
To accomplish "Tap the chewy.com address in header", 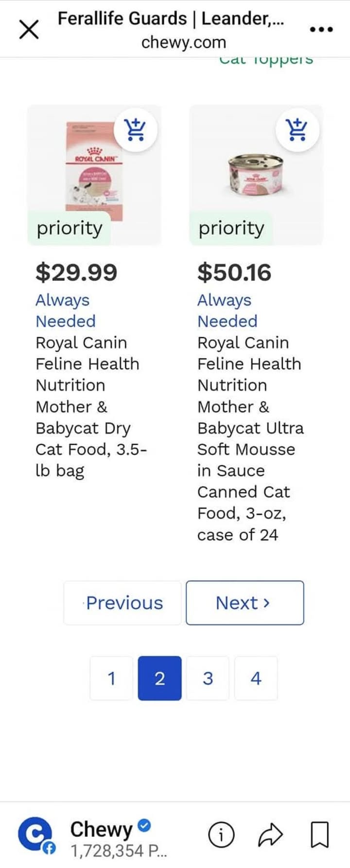I will point(184,42).
